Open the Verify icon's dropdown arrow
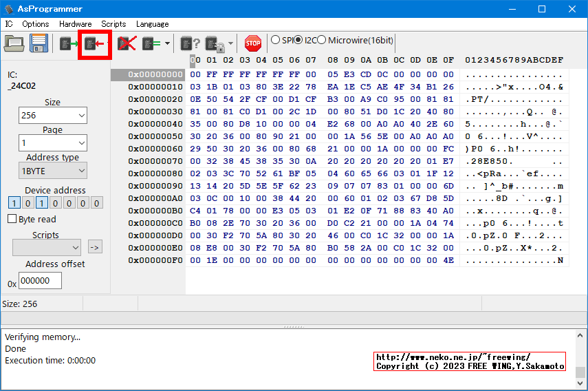 (167, 44)
